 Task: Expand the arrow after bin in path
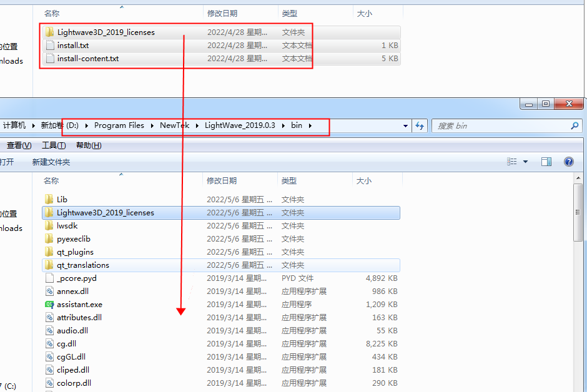(310, 125)
